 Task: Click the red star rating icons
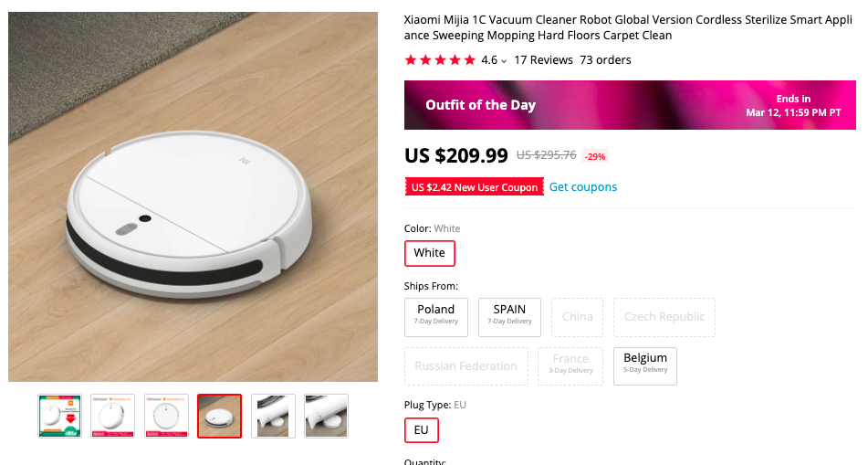pos(440,60)
